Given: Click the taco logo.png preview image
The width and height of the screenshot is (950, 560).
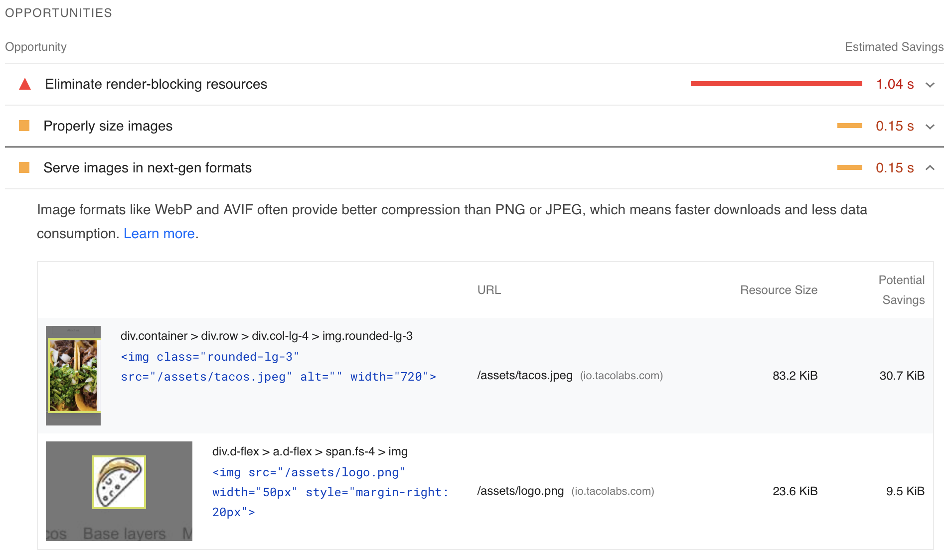Looking at the screenshot, I should pyautogui.click(x=119, y=481).
